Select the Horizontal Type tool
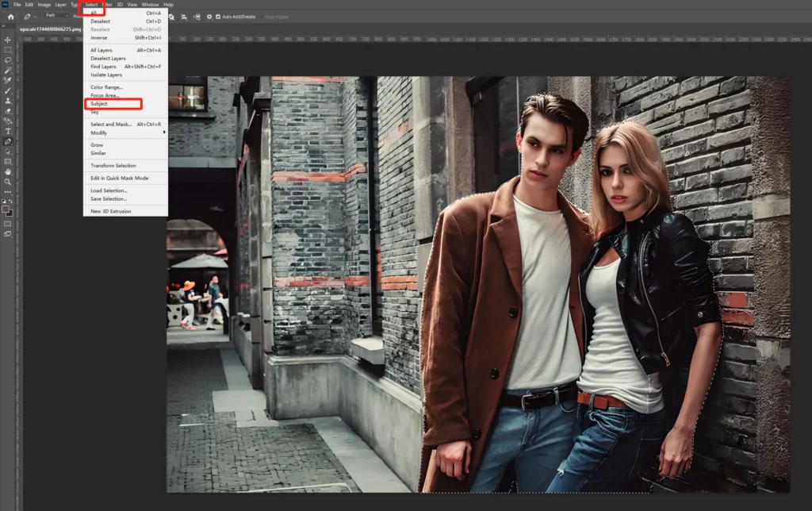The height and width of the screenshot is (511, 812). (8, 131)
